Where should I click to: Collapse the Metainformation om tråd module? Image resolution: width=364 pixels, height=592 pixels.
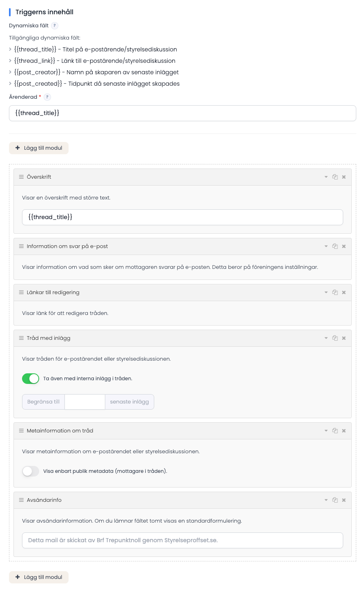pyautogui.click(x=326, y=431)
